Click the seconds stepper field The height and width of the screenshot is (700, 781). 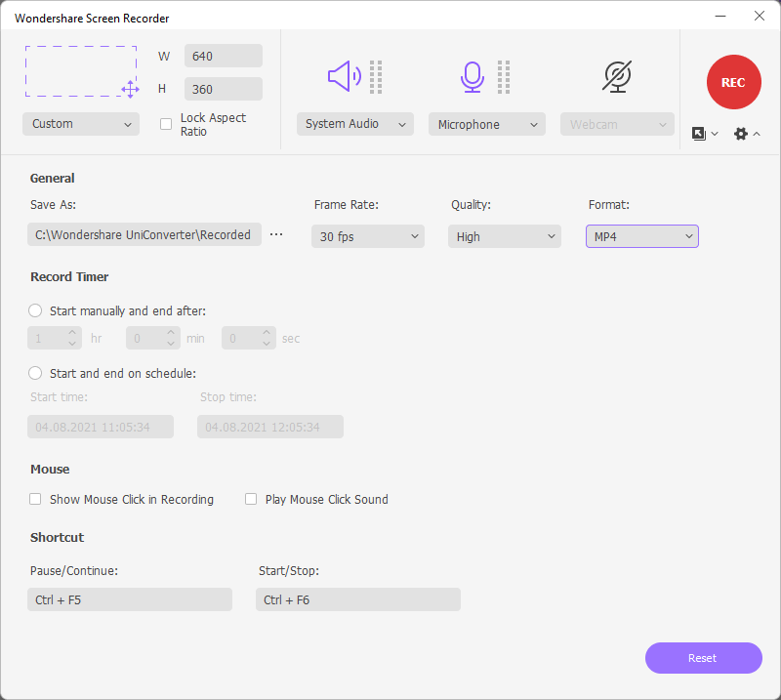coord(249,338)
